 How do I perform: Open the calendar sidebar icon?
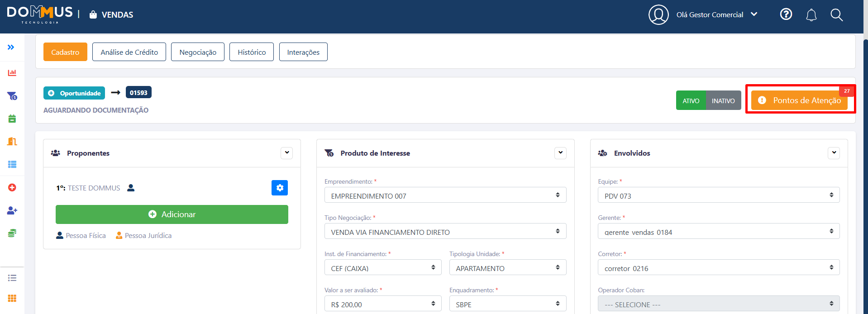click(12, 119)
